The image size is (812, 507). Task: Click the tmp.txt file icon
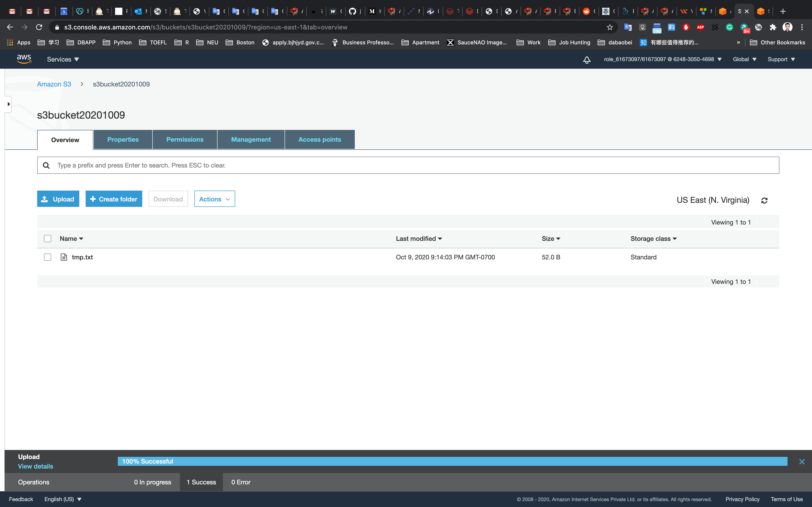pyautogui.click(x=64, y=257)
